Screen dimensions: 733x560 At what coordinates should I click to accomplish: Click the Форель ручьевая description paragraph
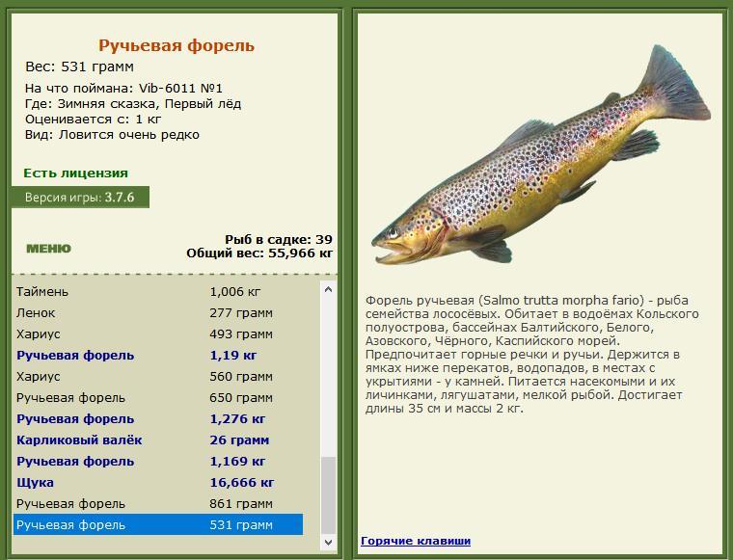click(532, 355)
